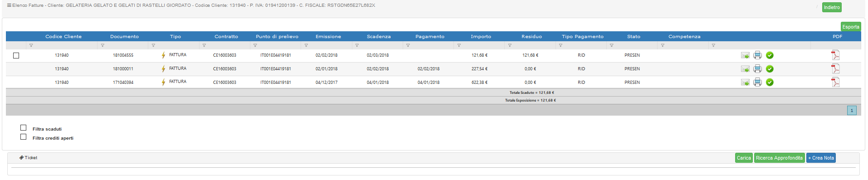Sort by Codice Cliente column header
868x180 pixels.
(x=63, y=36)
